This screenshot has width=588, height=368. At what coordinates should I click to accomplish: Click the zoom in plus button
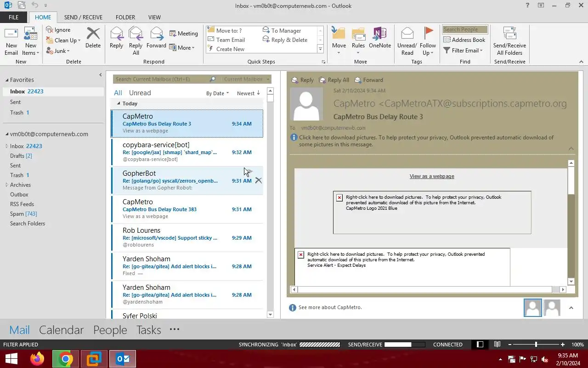(x=563, y=345)
